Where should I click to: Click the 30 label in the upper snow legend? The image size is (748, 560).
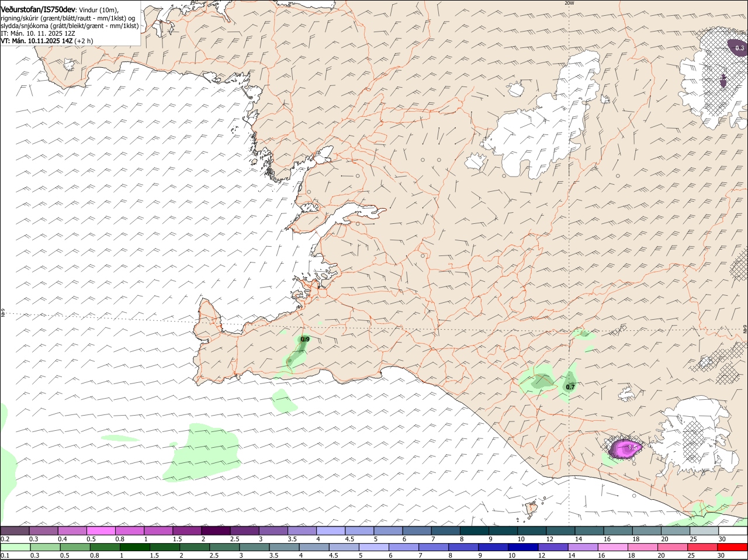coord(722,539)
